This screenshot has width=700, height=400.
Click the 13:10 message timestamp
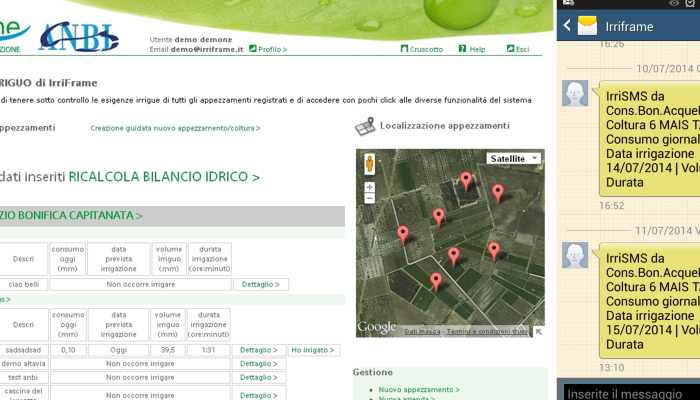(x=612, y=368)
